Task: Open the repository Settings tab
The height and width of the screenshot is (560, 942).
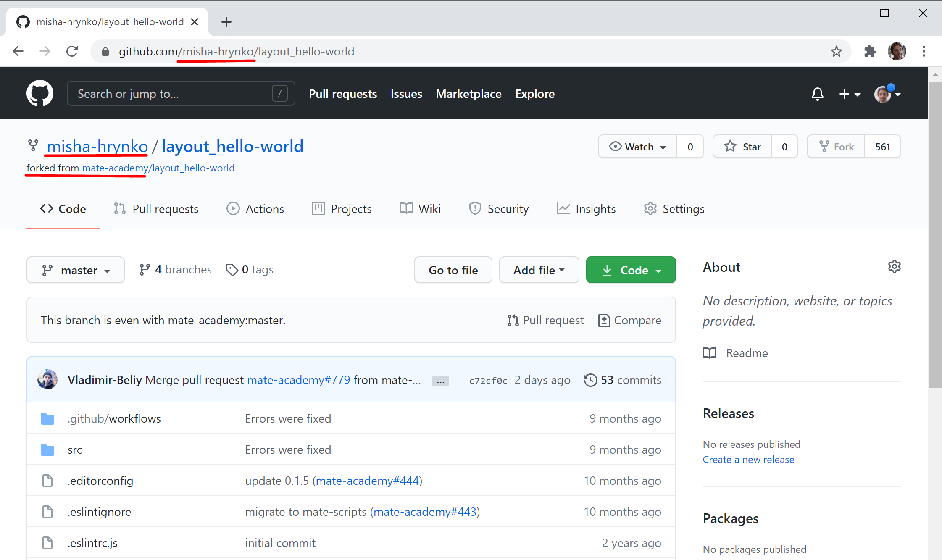Action: 674,209
